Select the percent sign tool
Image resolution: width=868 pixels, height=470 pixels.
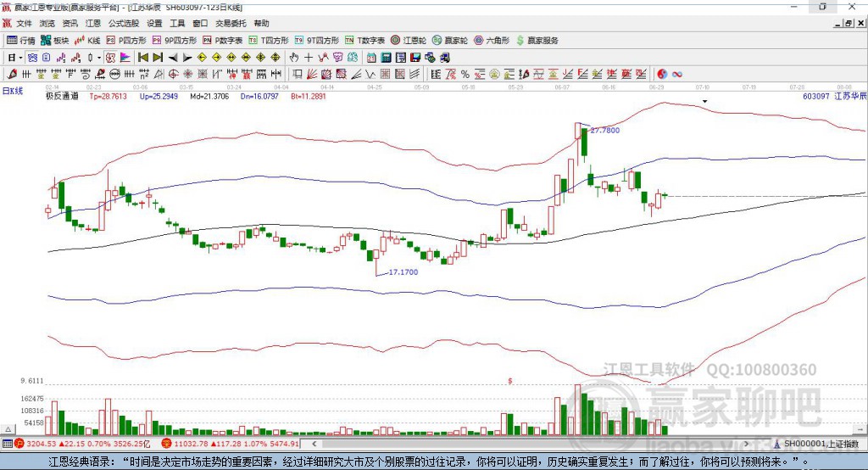465,75
